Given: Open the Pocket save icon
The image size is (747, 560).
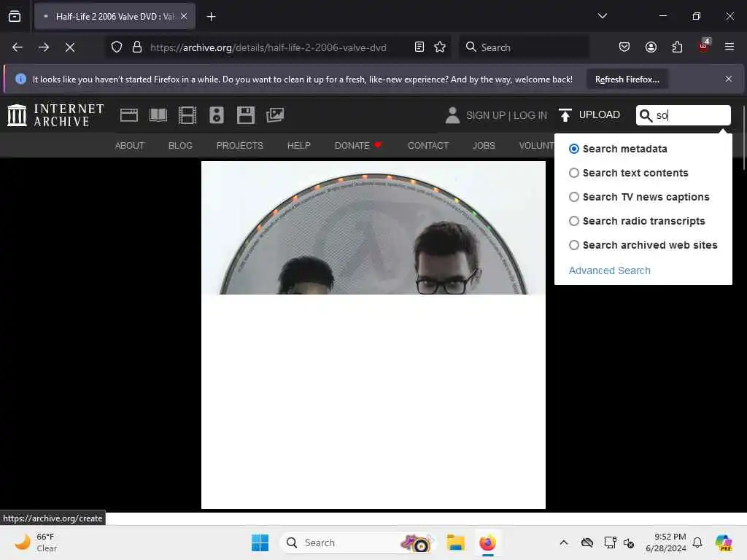Looking at the screenshot, I should 624,47.
